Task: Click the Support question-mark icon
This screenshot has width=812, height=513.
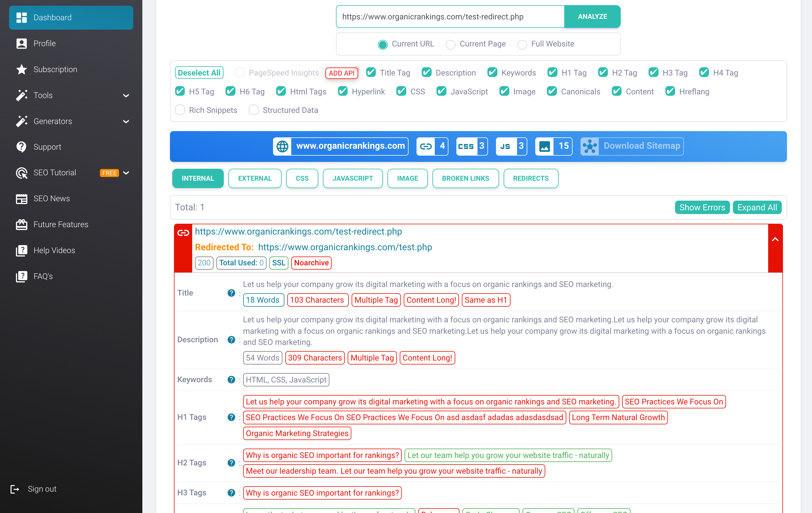Action: [x=22, y=147]
